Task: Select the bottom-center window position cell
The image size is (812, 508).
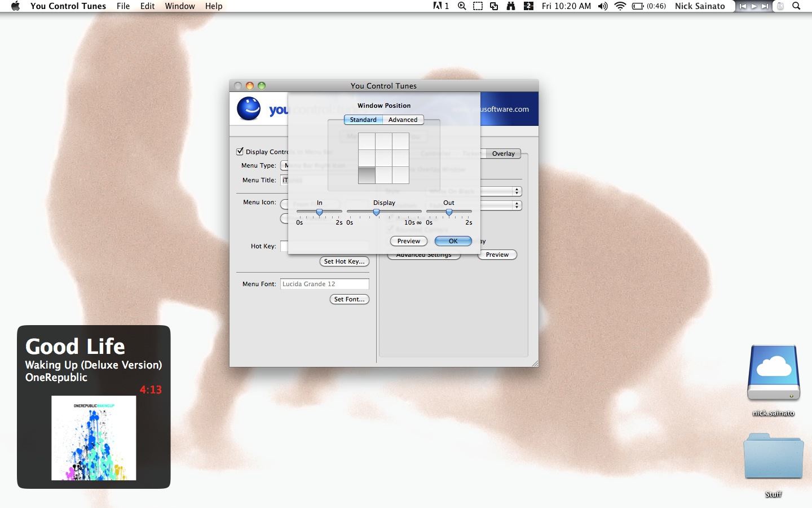Action: tap(383, 176)
